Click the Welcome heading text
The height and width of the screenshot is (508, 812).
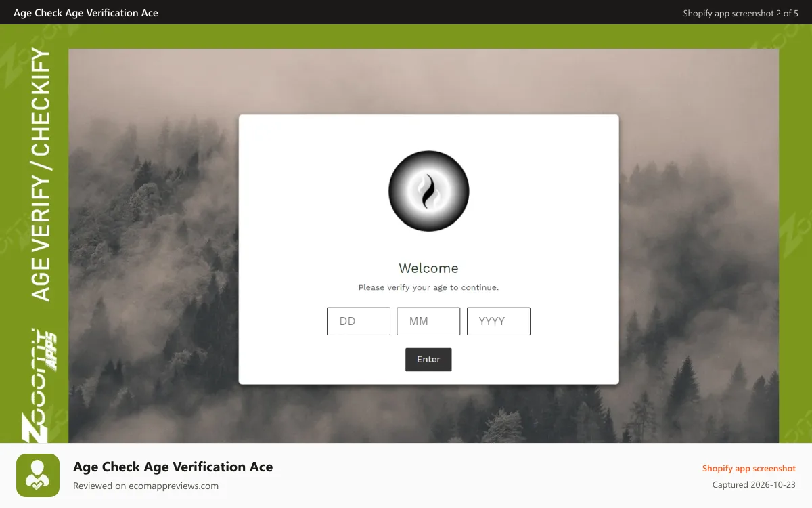[x=428, y=268]
